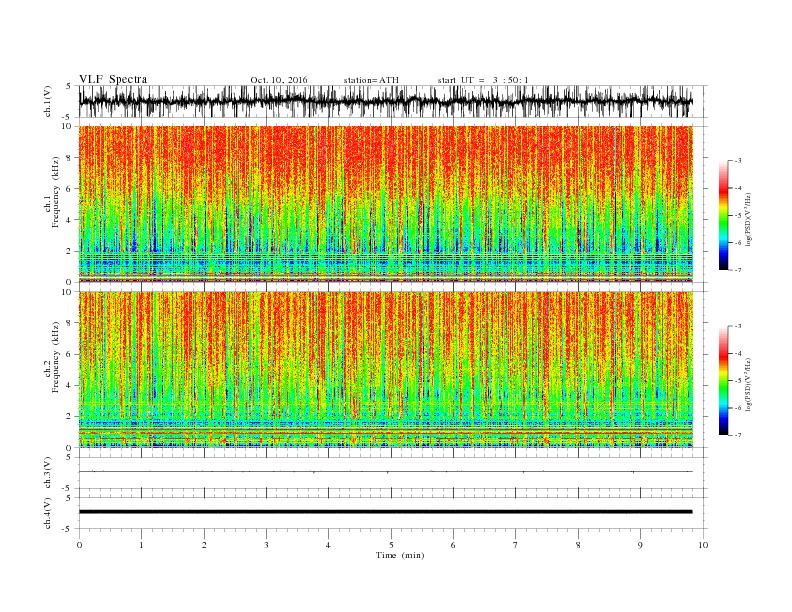Click the '-3' label on ch.1 colorbar

tap(738, 161)
